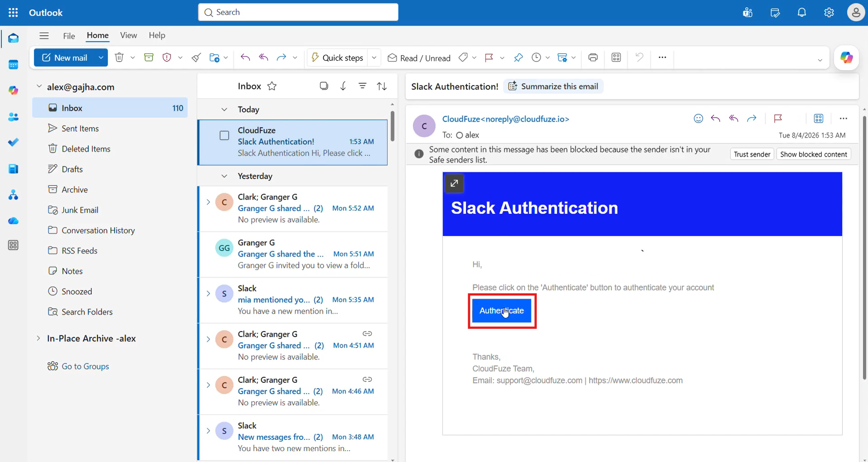This screenshot has width=868, height=462.
Task: Open filter icon in message list
Action: click(x=363, y=86)
